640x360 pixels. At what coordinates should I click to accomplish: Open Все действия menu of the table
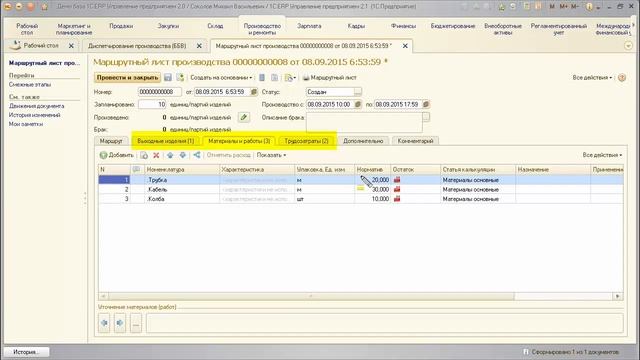pos(602,155)
